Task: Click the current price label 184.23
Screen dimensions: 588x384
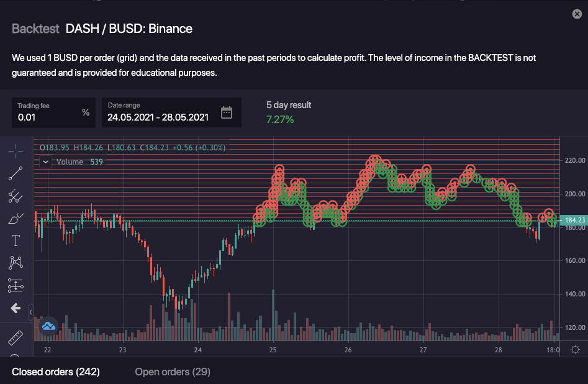Action: point(572,220)
